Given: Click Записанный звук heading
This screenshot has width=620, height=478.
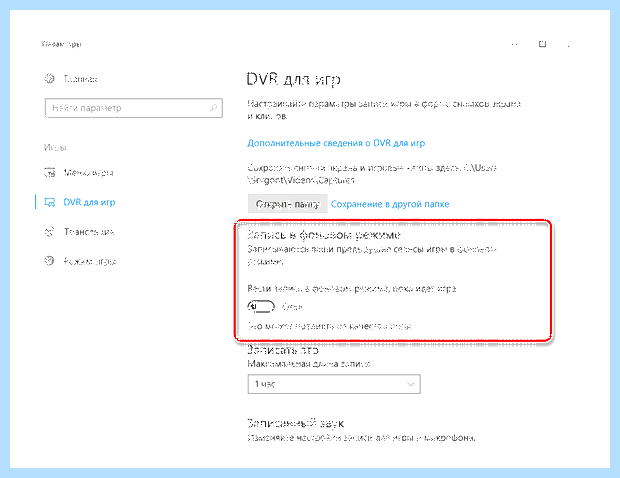Looking at the screenshot, I should point(295,423).
